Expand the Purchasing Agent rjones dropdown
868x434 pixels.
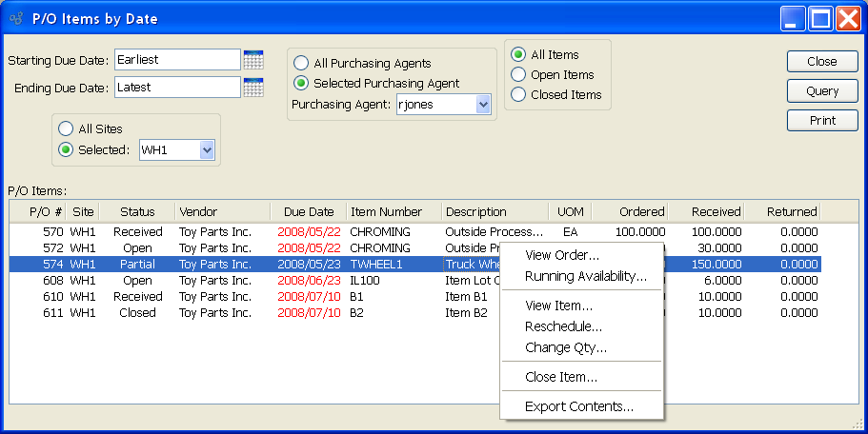[483, 105]
